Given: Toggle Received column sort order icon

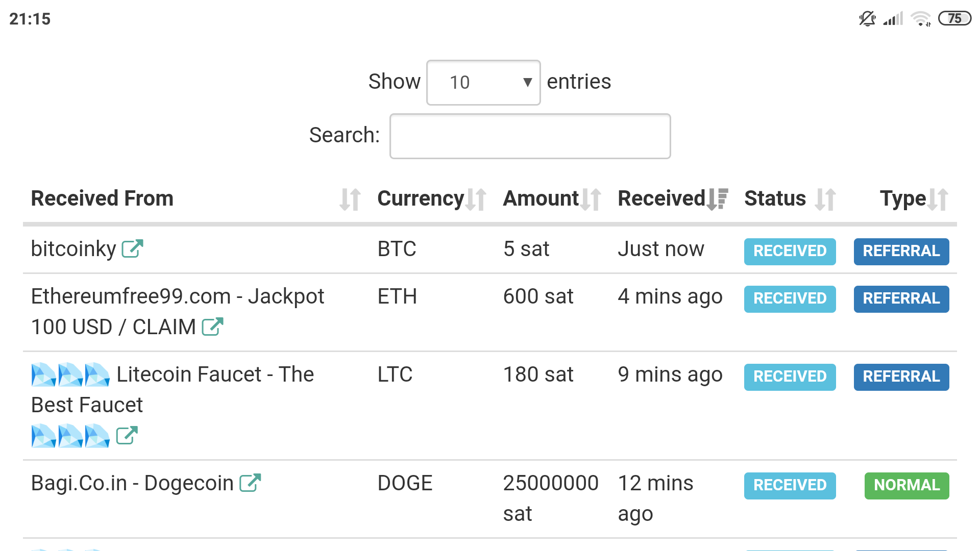Looking at the screenshot, I should click(717, 199).
